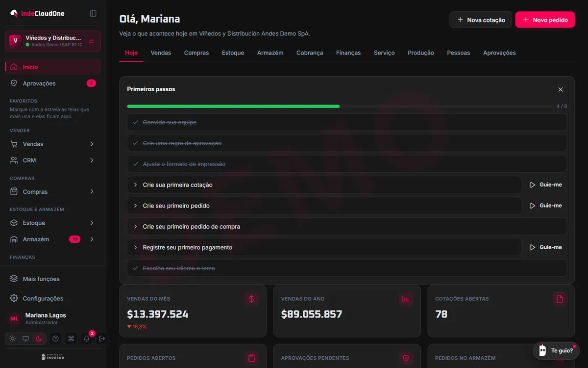Viewport: 588px width, 368px height.
Task: Click the completed step Convide sua equipe
Action: point(347,122)
